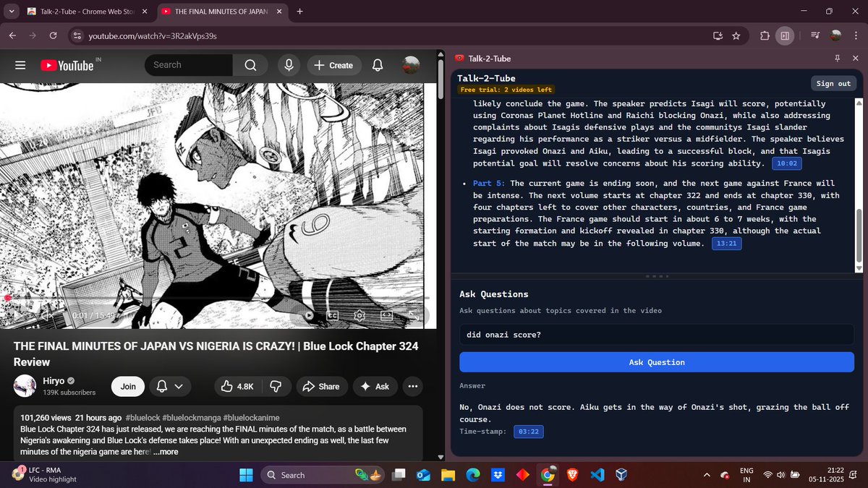Open the YouTube hamburger guide menu
Screen dimensions: 868x488
click(x=20, y=65)
